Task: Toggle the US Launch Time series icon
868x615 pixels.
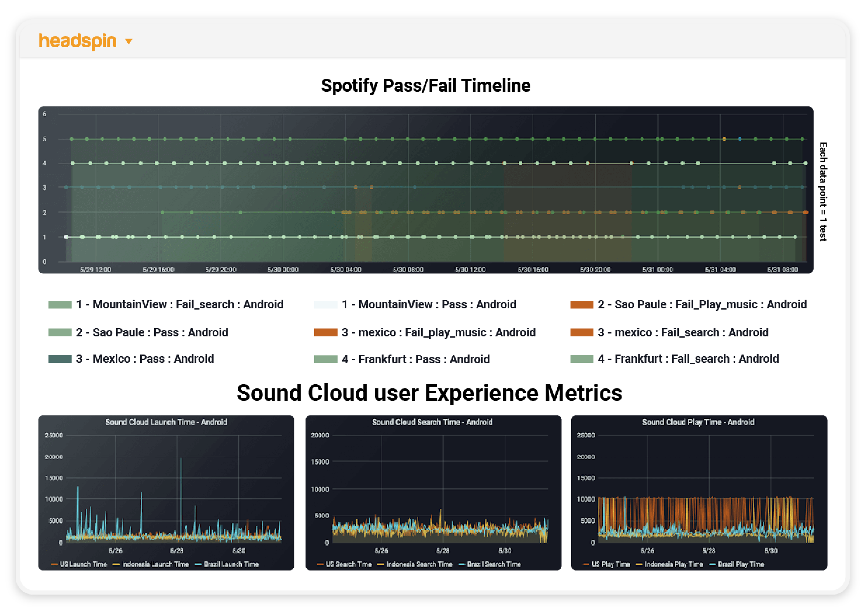Action: 56,564
